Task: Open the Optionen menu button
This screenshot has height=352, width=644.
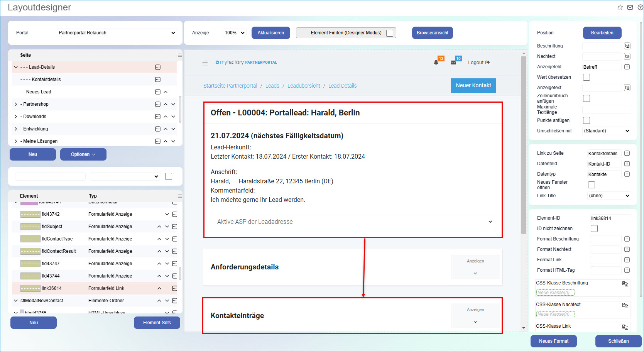Action: coord(83,154)
